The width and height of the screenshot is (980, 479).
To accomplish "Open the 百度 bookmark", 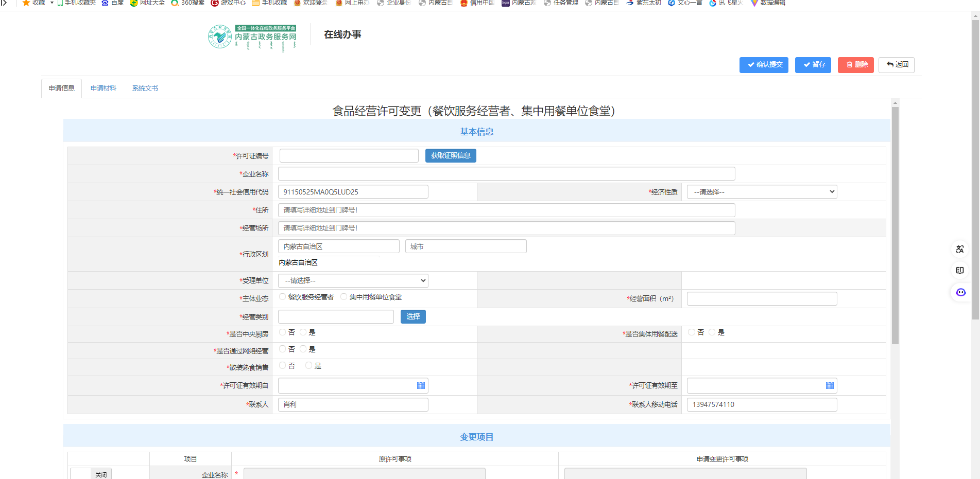I will coord(113,3).
